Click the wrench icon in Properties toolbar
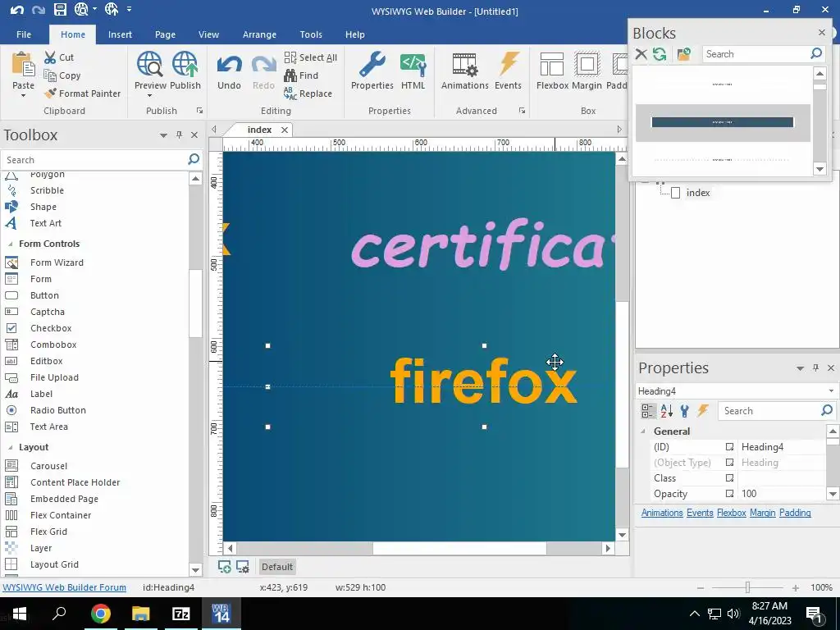Image resolution: width=840 pixels, height=630 pixels. pyautogui.click(x=684, y=411)
